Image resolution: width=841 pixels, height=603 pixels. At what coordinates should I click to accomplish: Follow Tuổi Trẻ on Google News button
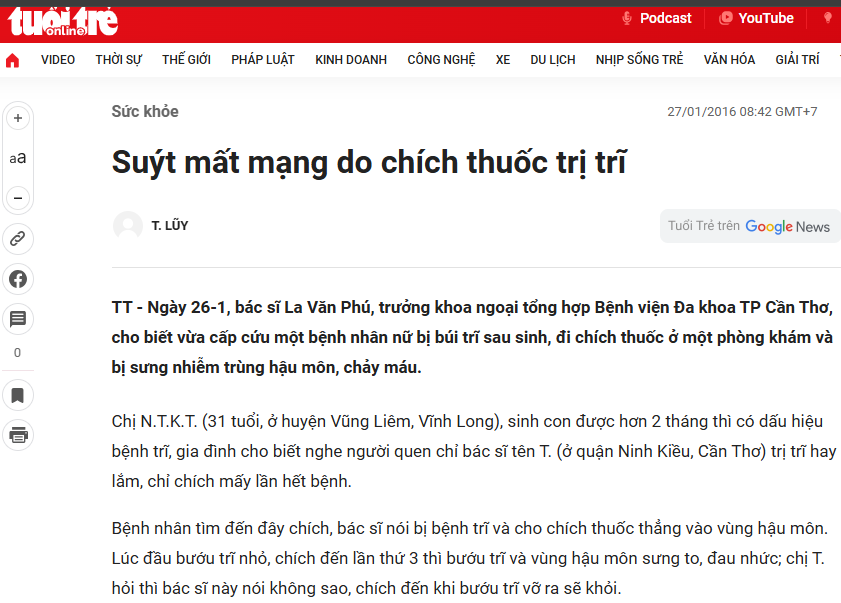749,226
